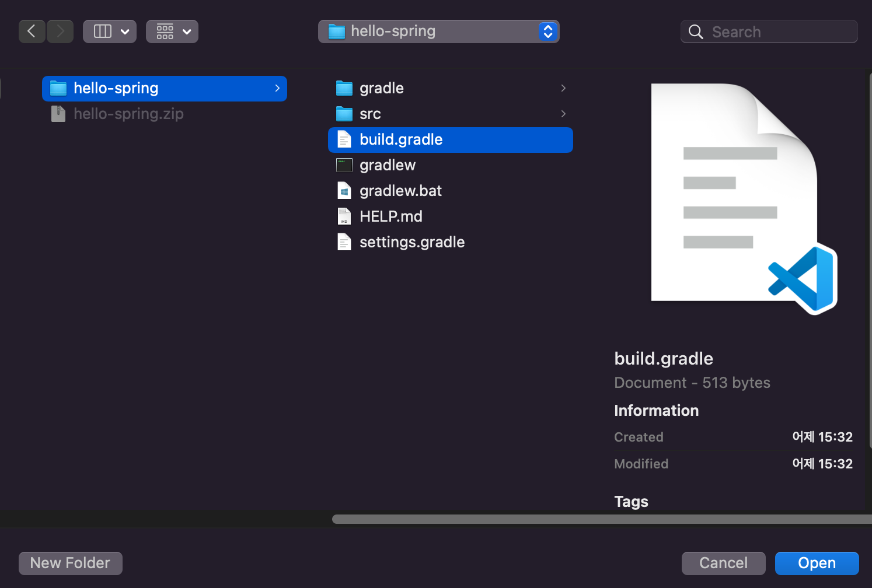
Task: Click the hello-spring folder icon in first column
Action: (58, 89)
